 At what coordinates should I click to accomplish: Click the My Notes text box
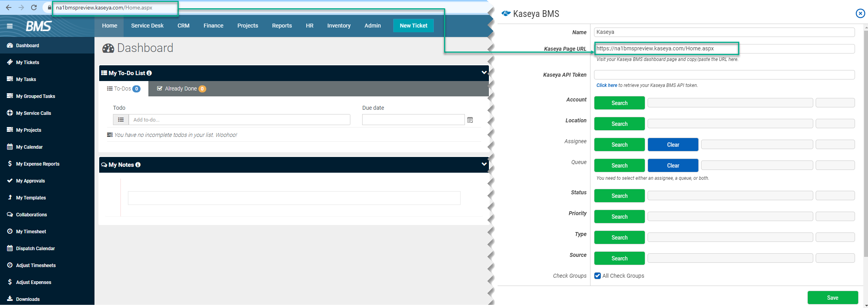294,198
